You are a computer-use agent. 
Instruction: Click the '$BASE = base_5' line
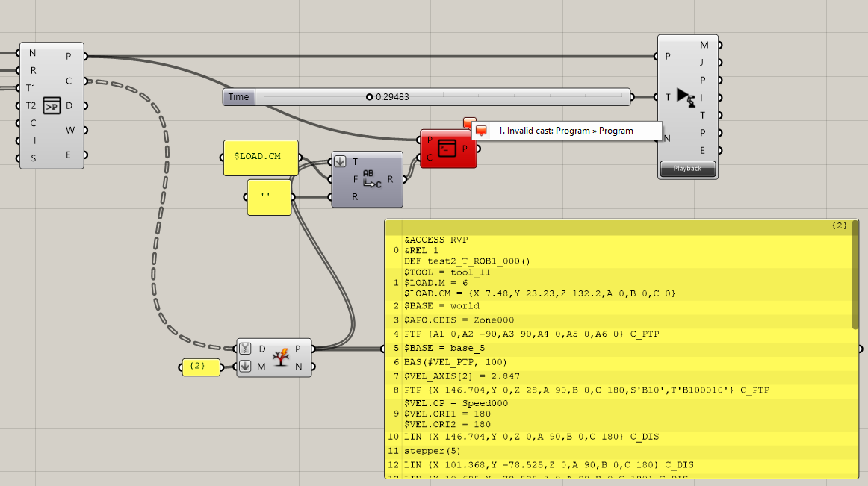[x=444, y=348]
